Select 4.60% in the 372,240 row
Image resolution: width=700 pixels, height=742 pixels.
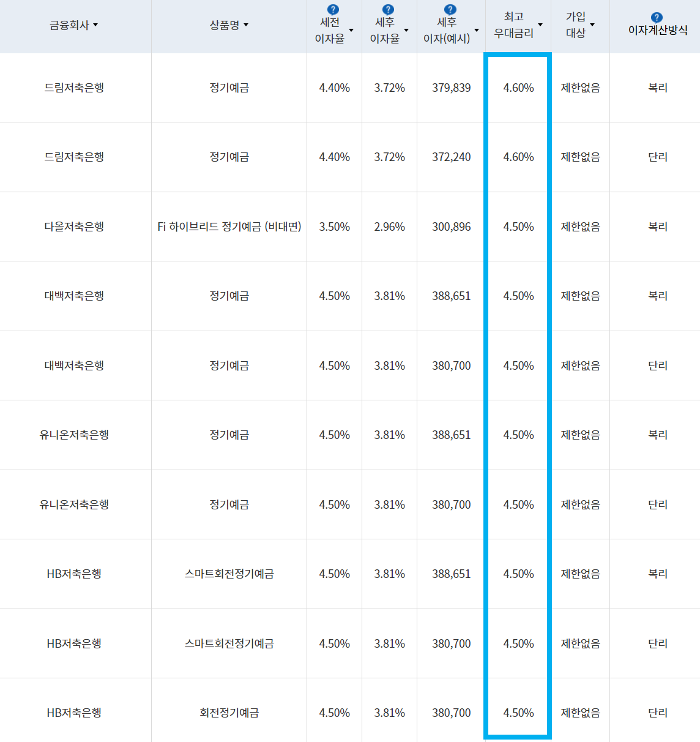[x=519, y=157]
